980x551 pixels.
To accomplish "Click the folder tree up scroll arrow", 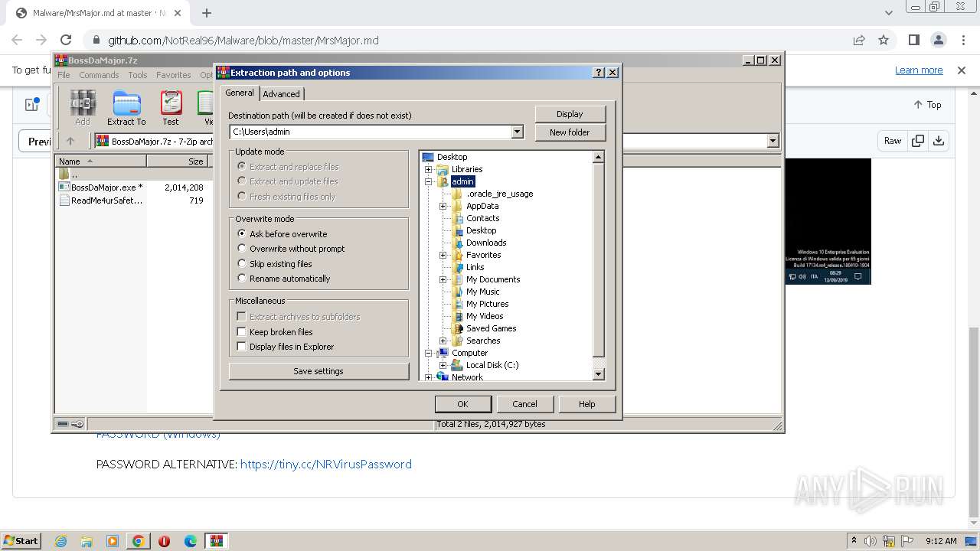I will 599,156.
